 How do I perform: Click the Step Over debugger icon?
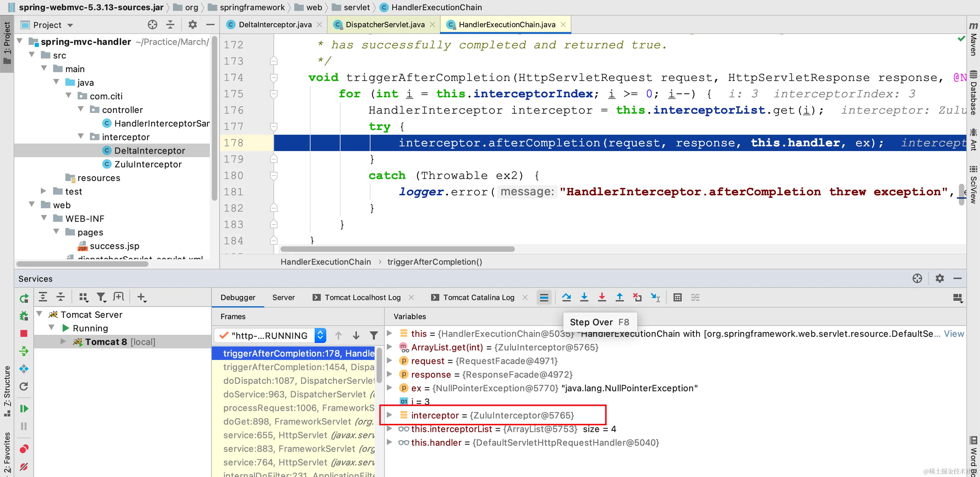pyautogui.click(x=567, y=297)
